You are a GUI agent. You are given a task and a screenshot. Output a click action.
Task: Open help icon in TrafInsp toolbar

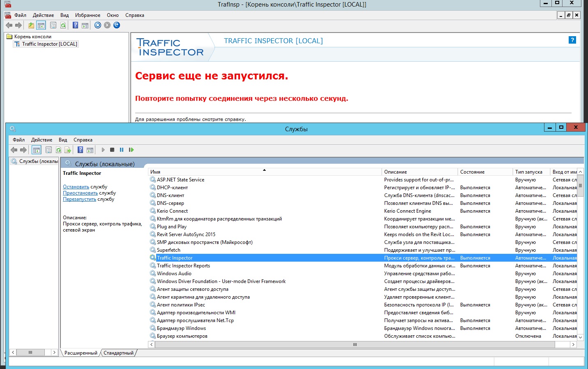pyautogui.click(x=75, y=25)
